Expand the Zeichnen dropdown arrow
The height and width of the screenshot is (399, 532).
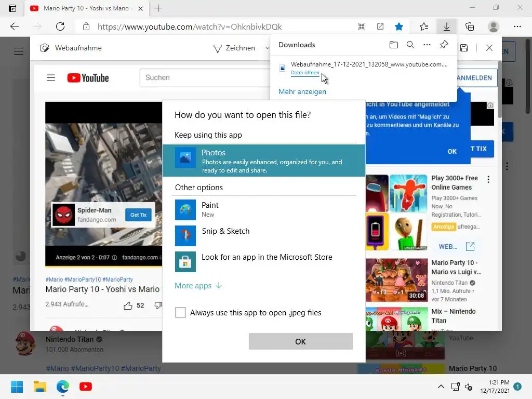tap(267, 48)
